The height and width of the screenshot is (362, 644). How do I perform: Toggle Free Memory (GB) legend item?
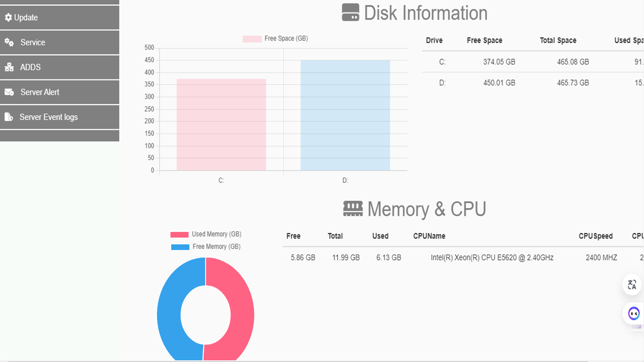pyautogui.click(x=206, y=247)
